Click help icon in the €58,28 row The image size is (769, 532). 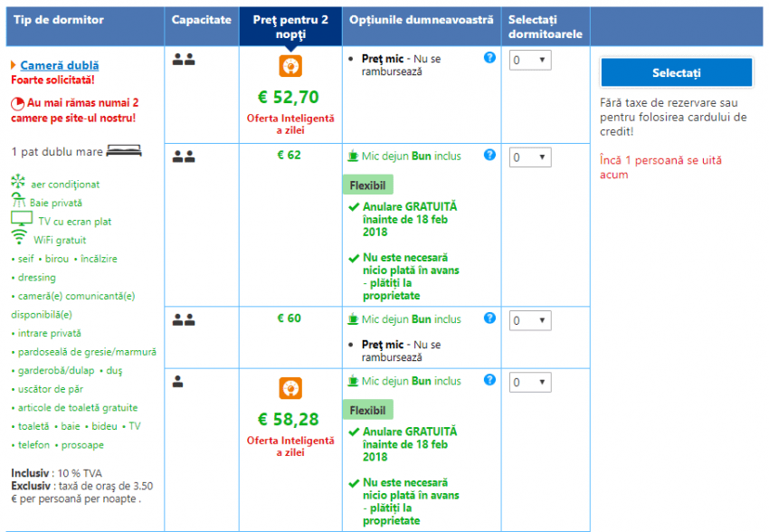tap(489, 381)
